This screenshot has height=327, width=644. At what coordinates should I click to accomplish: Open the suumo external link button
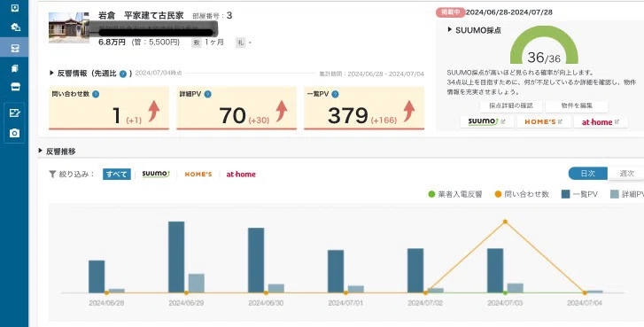pyautogui.click(x=486, y=121)
